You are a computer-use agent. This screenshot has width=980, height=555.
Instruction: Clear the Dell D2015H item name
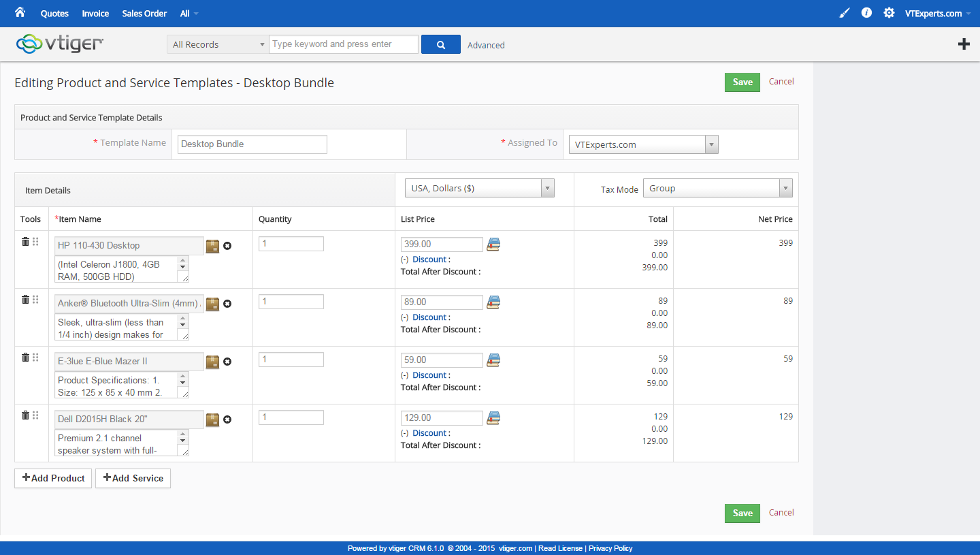click(x=227, y=419)
